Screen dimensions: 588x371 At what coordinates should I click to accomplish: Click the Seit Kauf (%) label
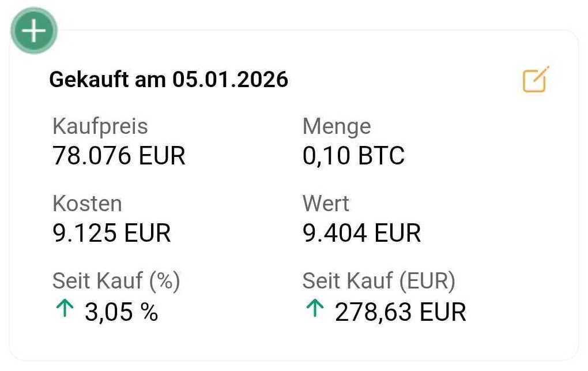point(116,281)
